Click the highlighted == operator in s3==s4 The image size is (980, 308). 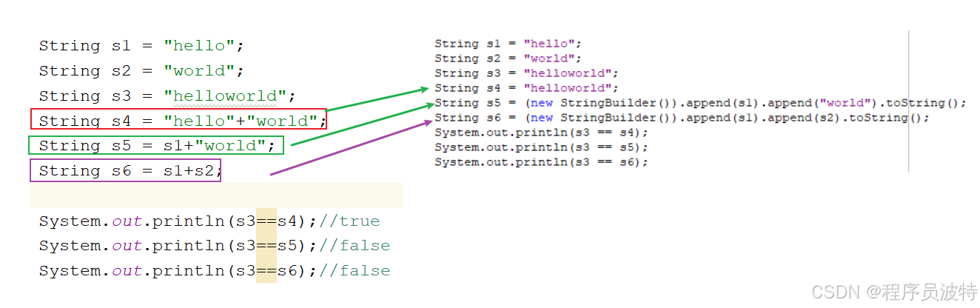point(266,221)
